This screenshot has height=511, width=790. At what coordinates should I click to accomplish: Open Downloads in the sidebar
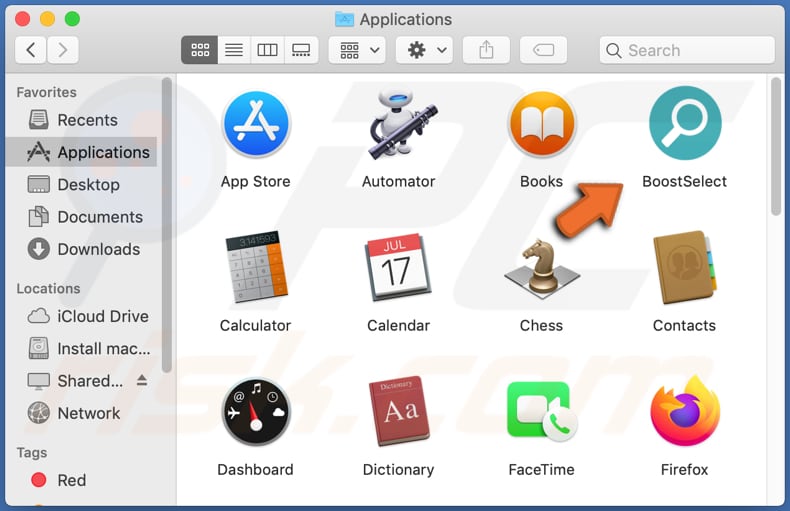pyautogui.click(x=81, y=249)
